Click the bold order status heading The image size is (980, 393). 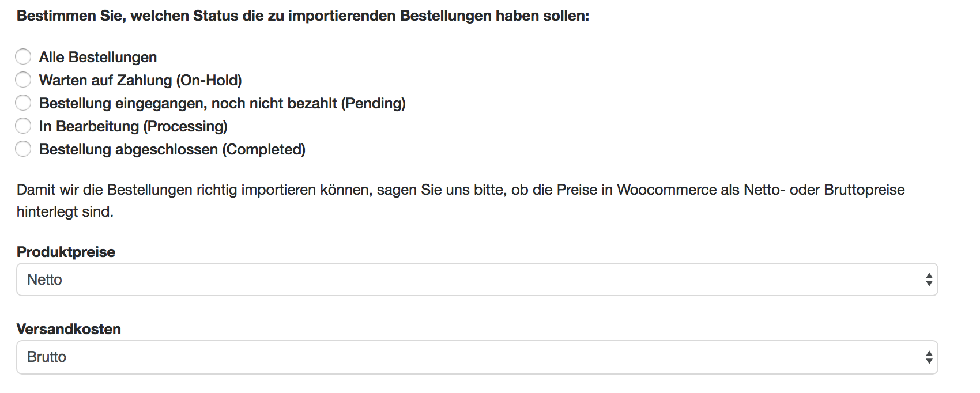click(x=303, y=16)
